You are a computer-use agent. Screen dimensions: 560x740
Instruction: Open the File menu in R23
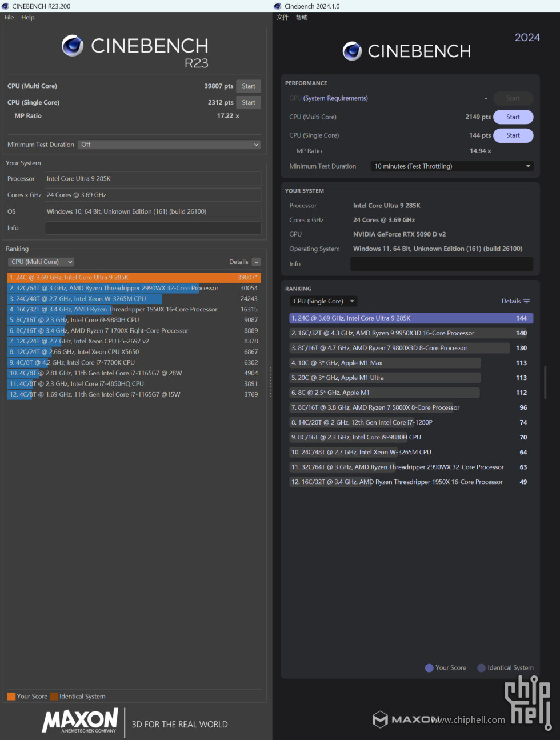coord(9,17)
